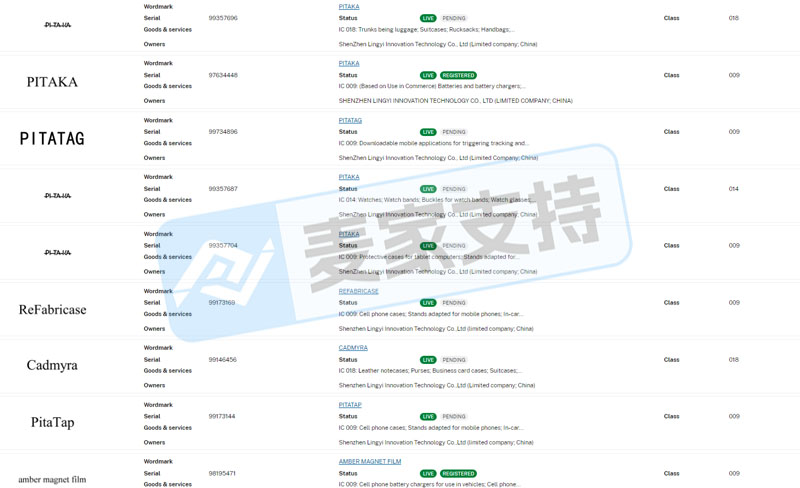Screen dimensions: 800x488
Task: Click the stylized PITAKA logo in the class 018 row
Action: click(58, 25)
